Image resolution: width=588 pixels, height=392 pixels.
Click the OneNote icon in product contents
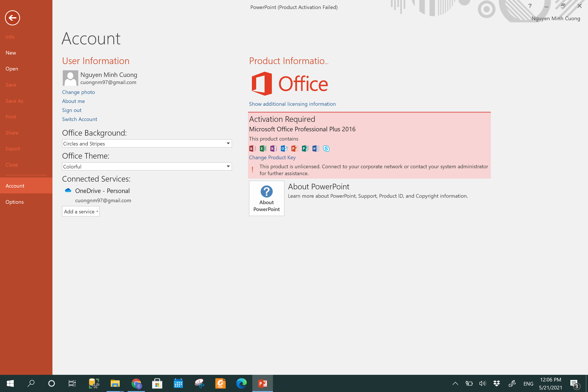click(274, 149)
